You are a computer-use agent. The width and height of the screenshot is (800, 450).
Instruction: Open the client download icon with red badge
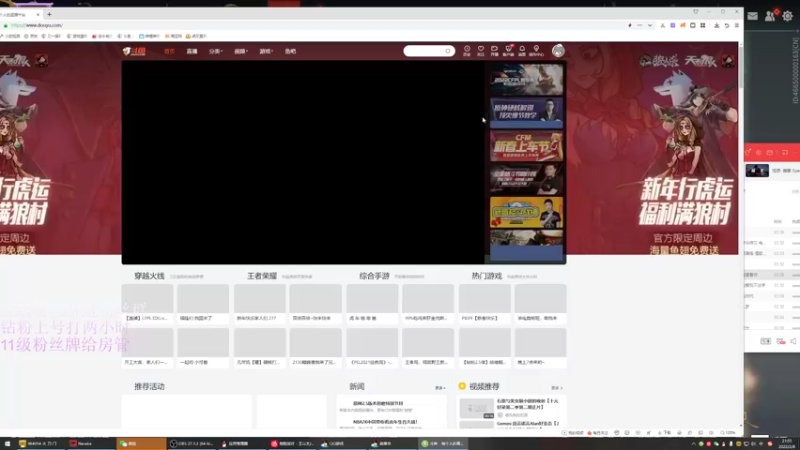(508, 50)
